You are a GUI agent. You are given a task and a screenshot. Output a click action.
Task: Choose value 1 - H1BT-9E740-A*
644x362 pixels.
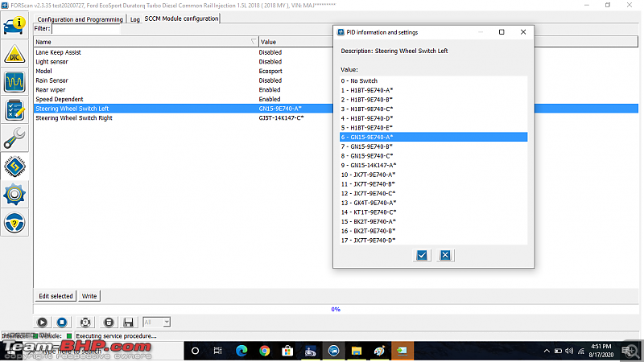tap(433, 90)
